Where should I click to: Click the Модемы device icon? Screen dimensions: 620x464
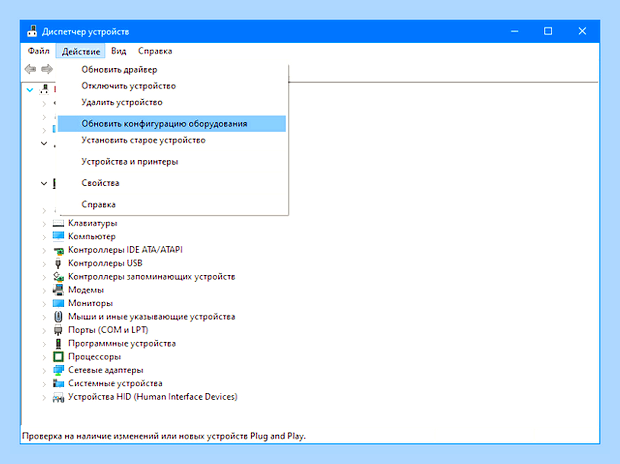[58, 290]
